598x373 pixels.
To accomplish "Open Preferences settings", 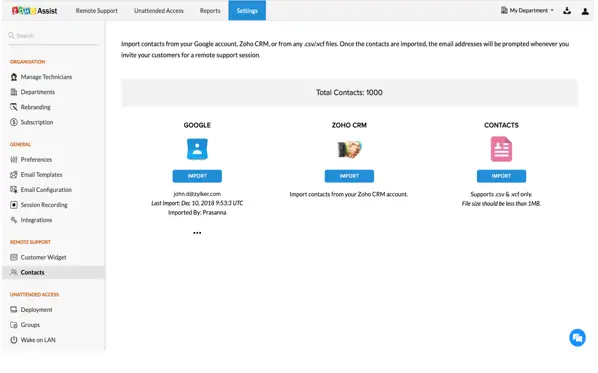I will click(x=36, y=159).
